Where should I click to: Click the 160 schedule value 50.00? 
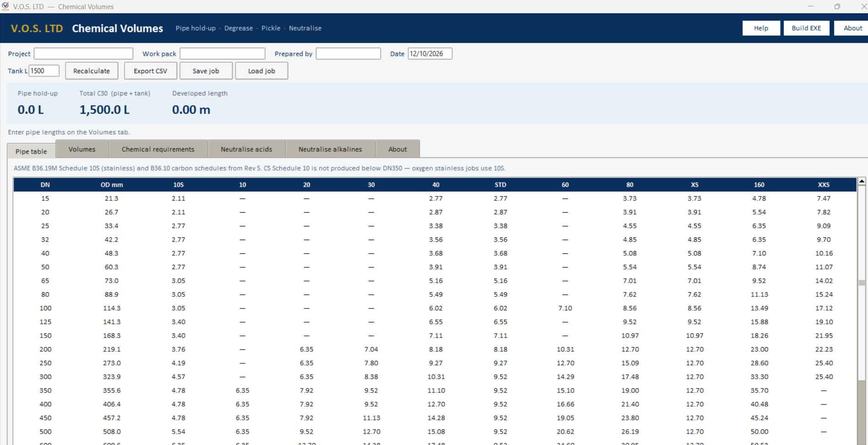[759, 432]
